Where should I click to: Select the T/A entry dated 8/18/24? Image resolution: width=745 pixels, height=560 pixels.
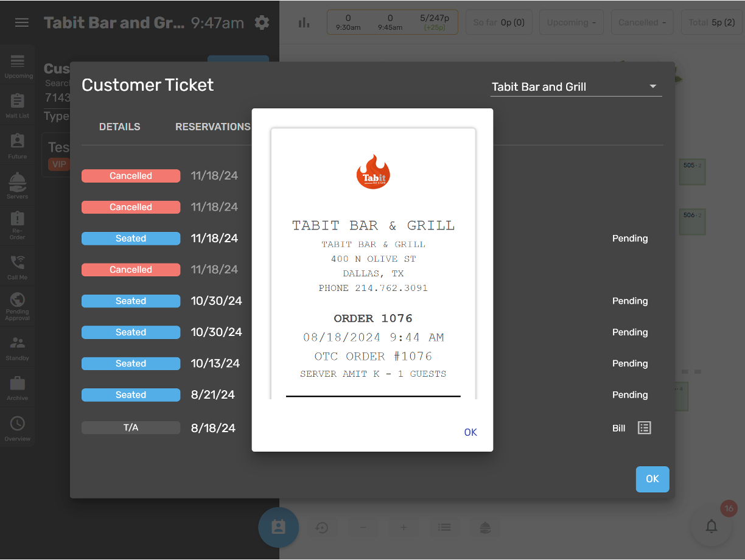[131, 428]
